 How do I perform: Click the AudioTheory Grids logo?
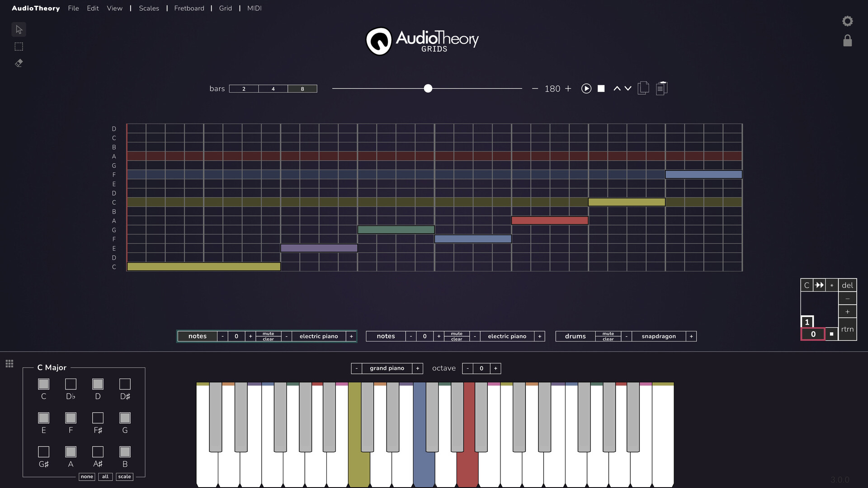pos(422,41)
